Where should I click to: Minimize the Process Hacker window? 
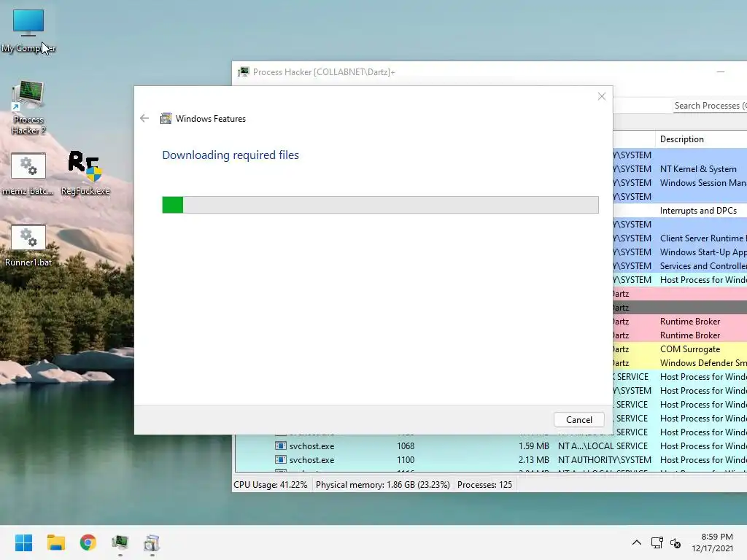(720, 72)
